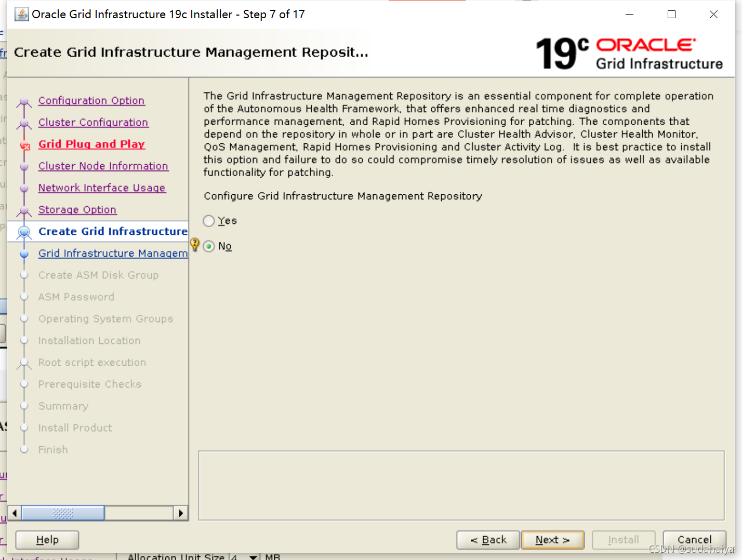Select the current Create Grid Infrastructure step
This screenshot has width=742, height=560.
point(113,231)
